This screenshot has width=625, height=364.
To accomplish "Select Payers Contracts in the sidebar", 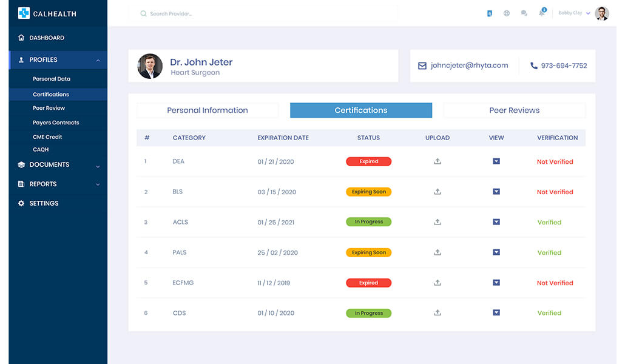I will click(x=55, y=123).
